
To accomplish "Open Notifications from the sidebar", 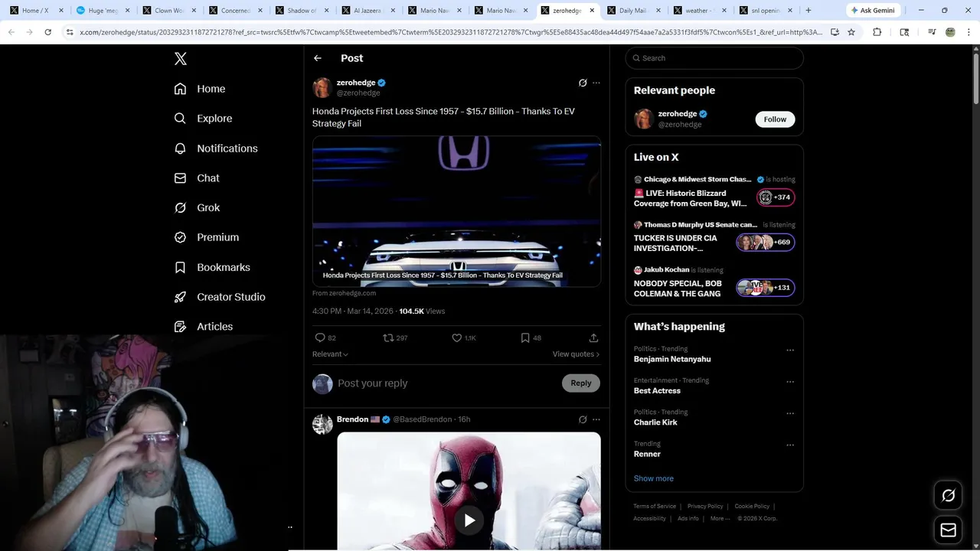I will click(216, 148).
